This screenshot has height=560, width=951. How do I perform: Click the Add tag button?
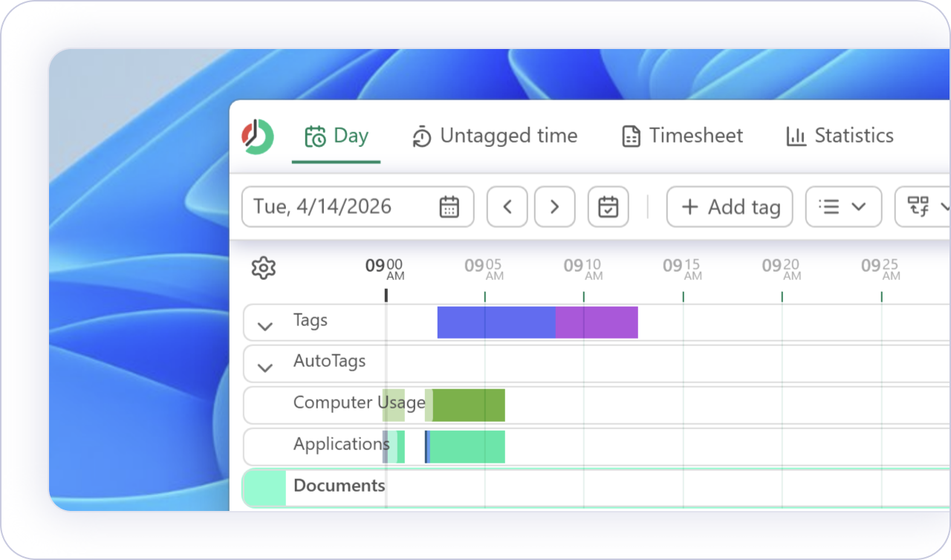pyautogui.click(x=730, y=206)
